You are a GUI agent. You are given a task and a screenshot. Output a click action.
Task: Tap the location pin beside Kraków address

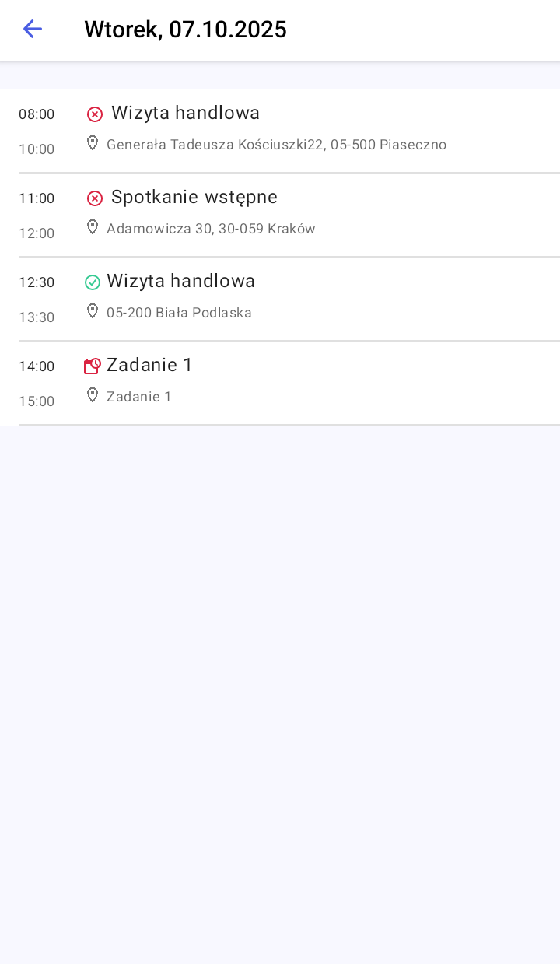point(93,227)
